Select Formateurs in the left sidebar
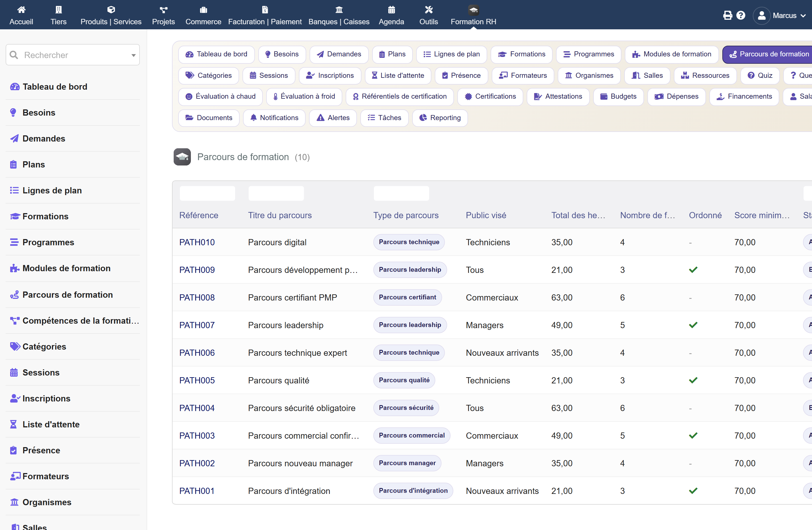 (46, 476)
